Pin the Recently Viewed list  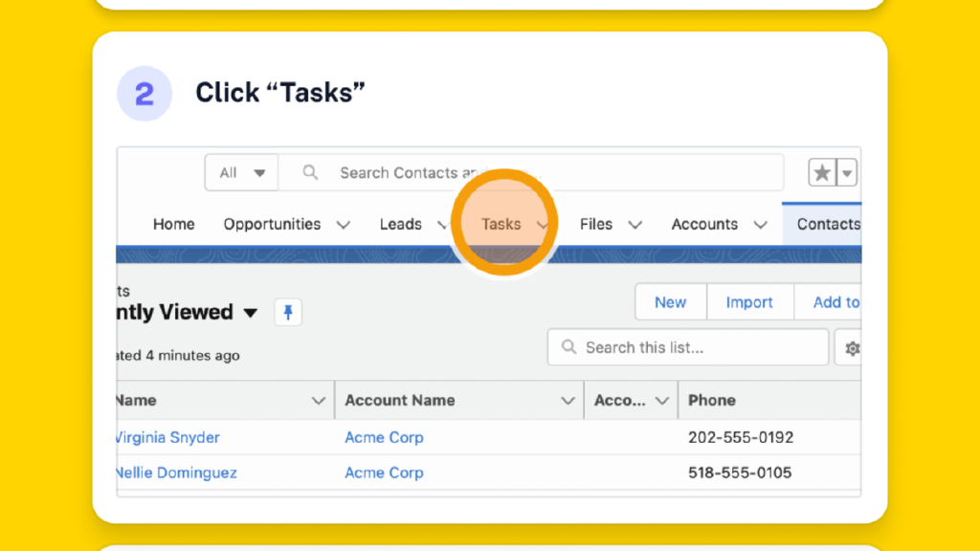pos(288,312)
